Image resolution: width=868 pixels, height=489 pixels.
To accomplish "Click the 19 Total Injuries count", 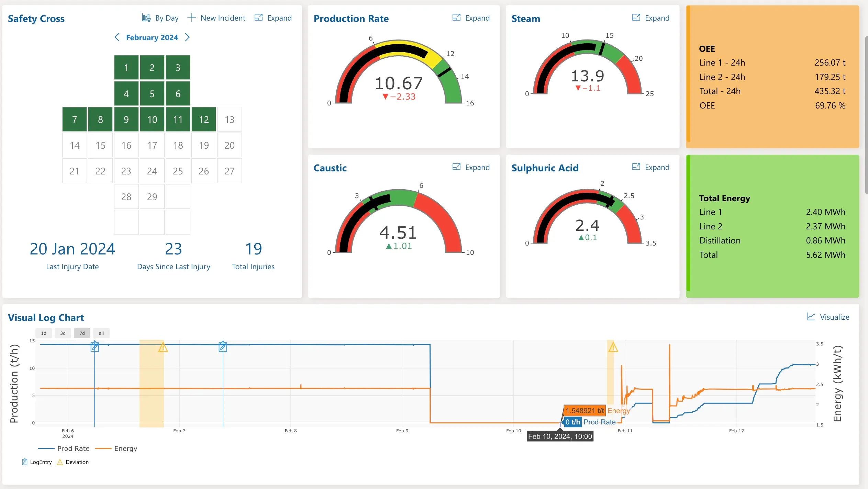I will point(254,249).
